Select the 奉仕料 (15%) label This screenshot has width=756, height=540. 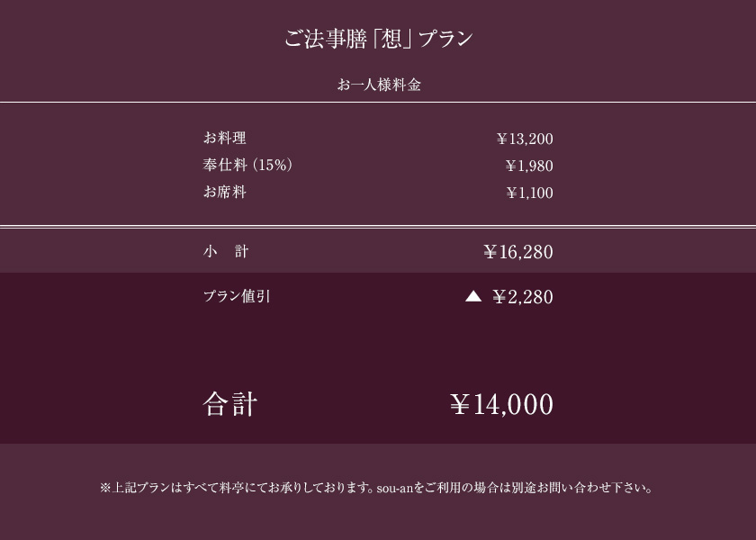[247, 165]
